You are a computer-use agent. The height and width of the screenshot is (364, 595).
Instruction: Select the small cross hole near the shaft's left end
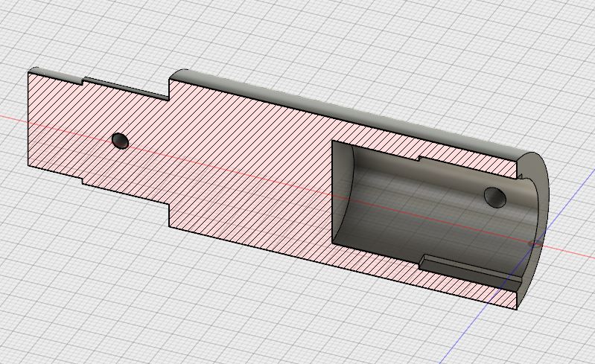(x=121, y=141)
